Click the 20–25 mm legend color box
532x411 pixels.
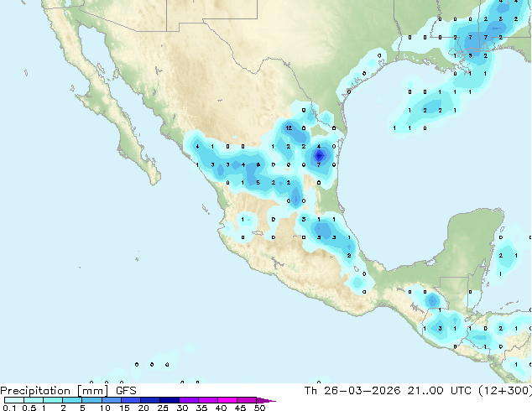click(150, 400)
